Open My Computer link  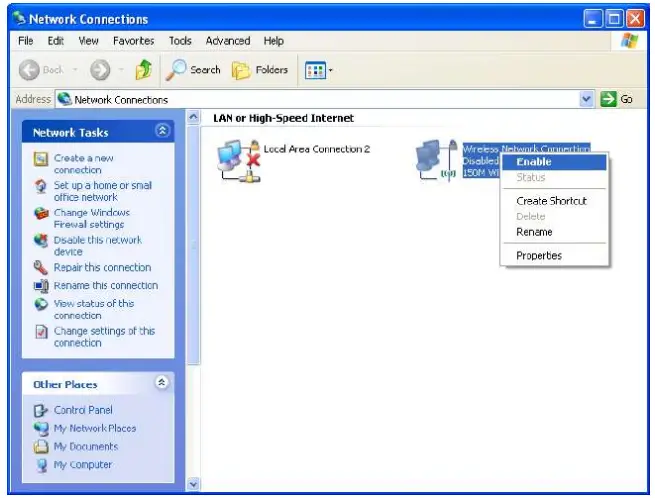83,465
